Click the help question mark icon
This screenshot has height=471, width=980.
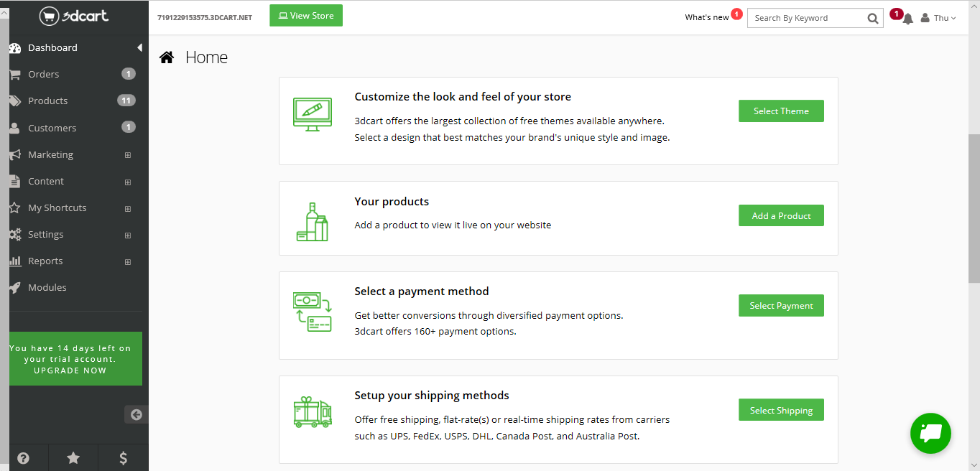(x=24, y=457)
